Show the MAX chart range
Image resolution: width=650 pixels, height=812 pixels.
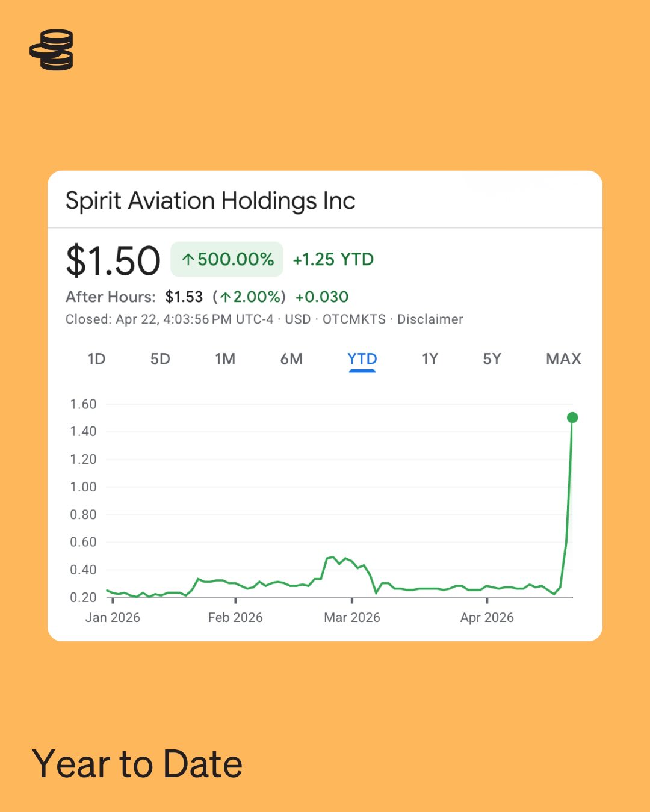point(563,359)
